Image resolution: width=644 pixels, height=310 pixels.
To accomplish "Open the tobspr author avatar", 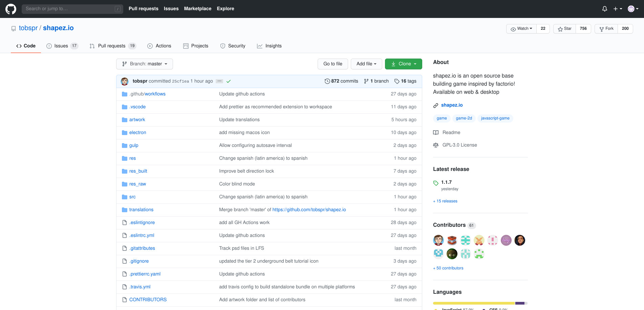I will [x=125, y=81].
